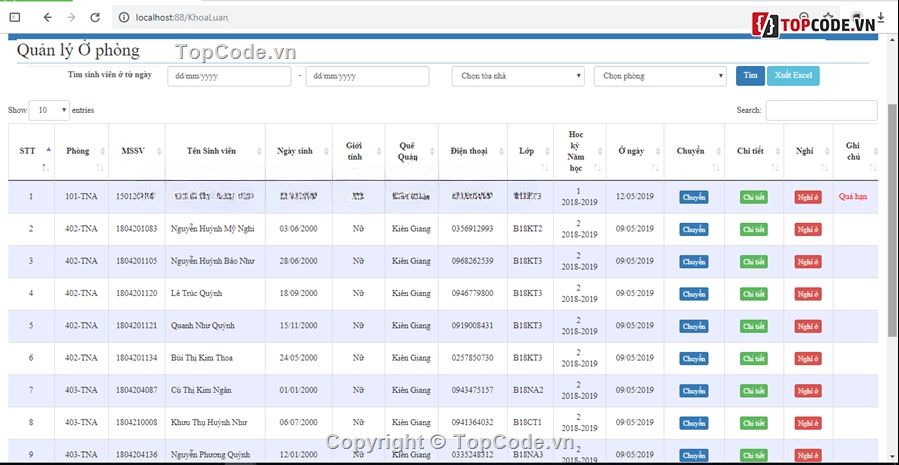Sort by Ở ngày column
This screenshot has height=465, width=899.
(x=635, y=152)
